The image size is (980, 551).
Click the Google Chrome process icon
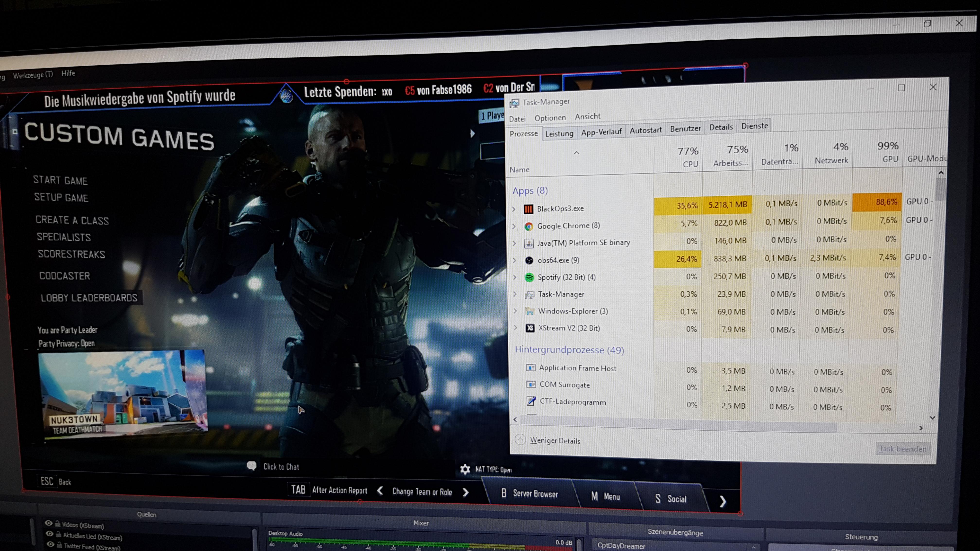pos(529,227)
